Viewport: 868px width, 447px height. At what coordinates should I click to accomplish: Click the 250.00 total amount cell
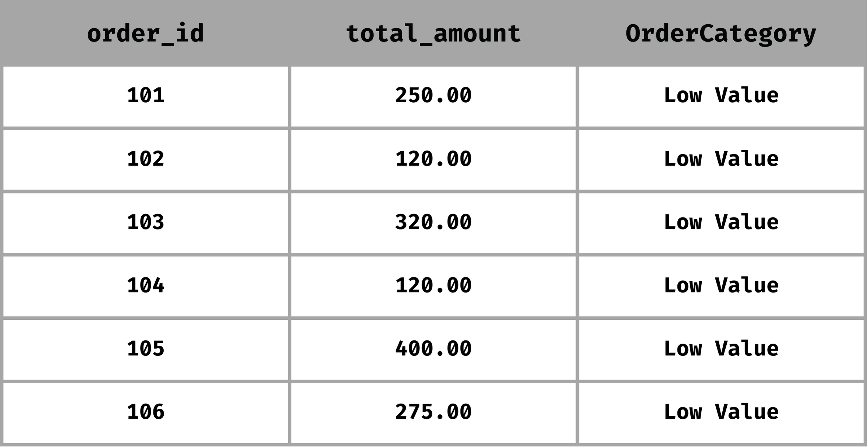tap(433, 96)
